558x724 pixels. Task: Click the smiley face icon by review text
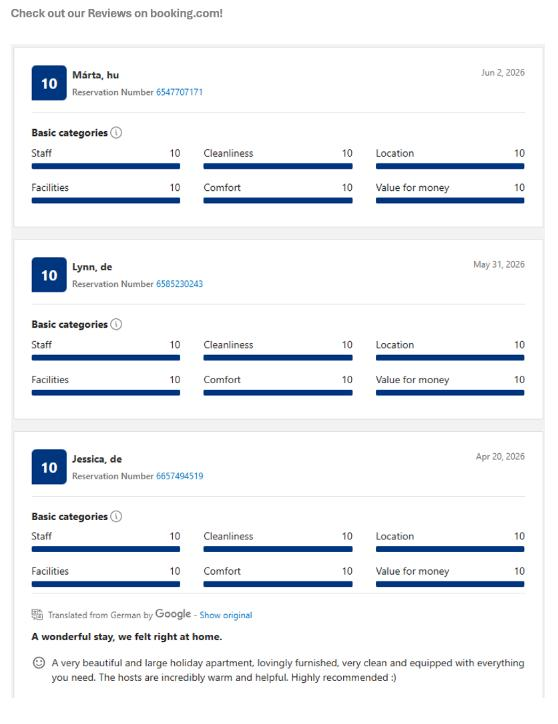(x=39, y=663)
